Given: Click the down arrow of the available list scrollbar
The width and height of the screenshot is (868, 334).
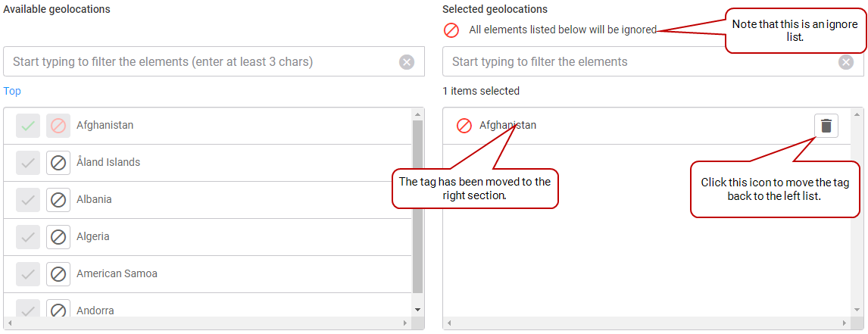Looking at the screenshot, I should point(418,310).
